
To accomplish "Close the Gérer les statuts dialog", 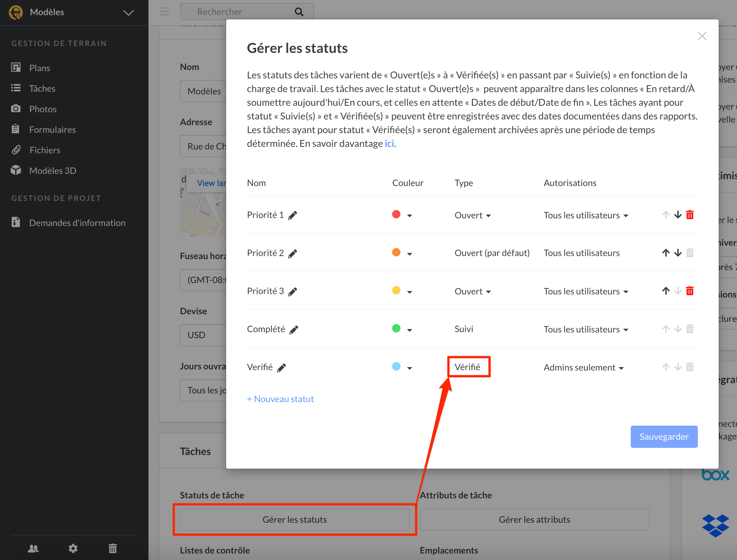I will point(702,36).
